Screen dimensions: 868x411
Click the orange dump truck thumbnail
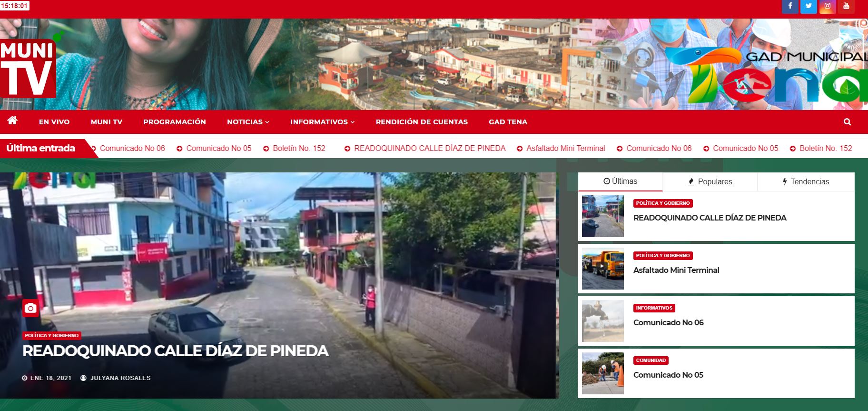point(602,269)
